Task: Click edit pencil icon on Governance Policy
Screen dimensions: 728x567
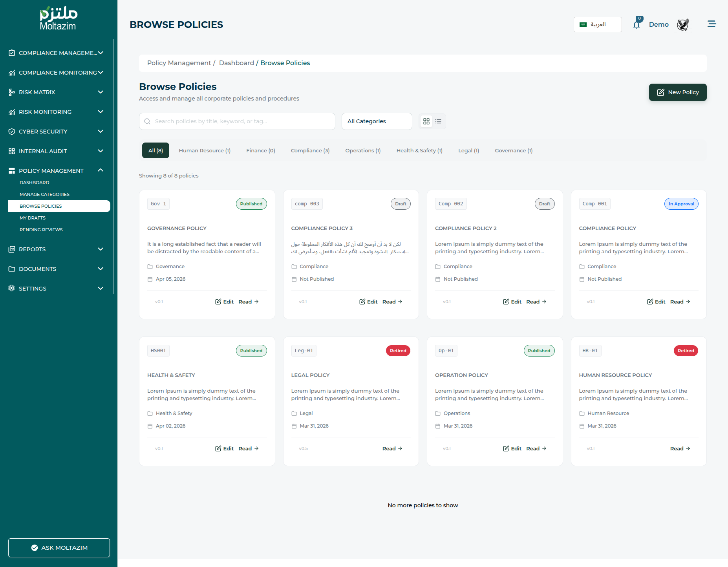Action: pos(218,302)
